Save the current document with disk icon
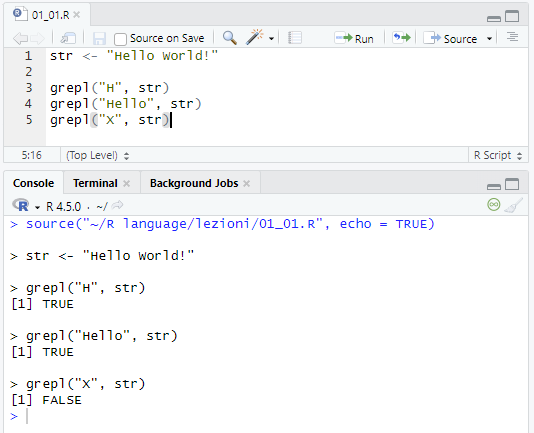This screenshot has width=534, height=433. click(x=99, y=38)
